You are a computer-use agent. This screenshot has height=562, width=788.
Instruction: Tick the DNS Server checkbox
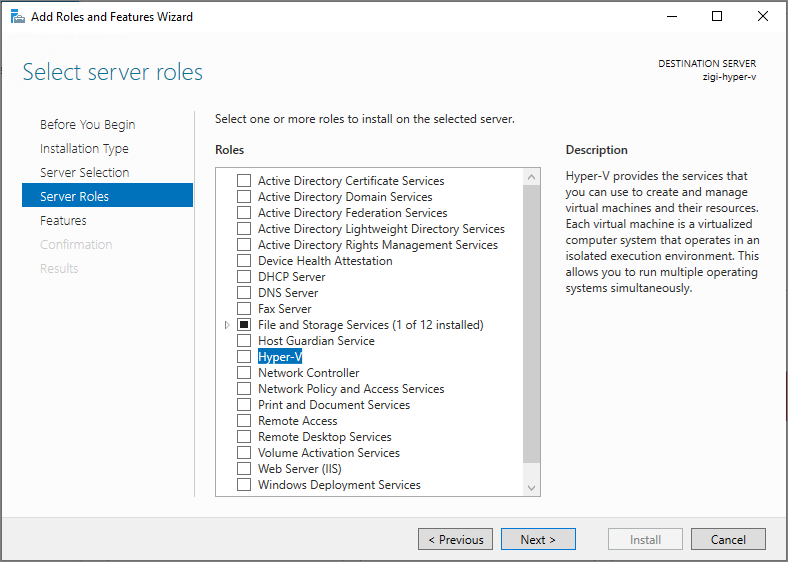coord(244,293)
